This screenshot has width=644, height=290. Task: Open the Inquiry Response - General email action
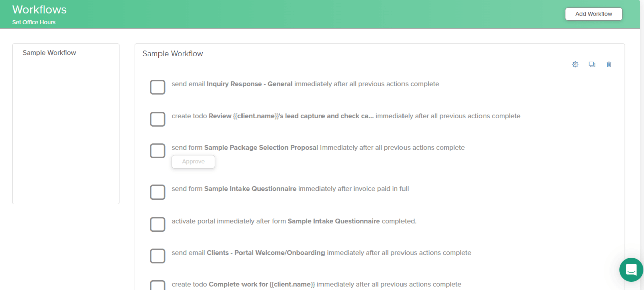click(x=249, y=84)
